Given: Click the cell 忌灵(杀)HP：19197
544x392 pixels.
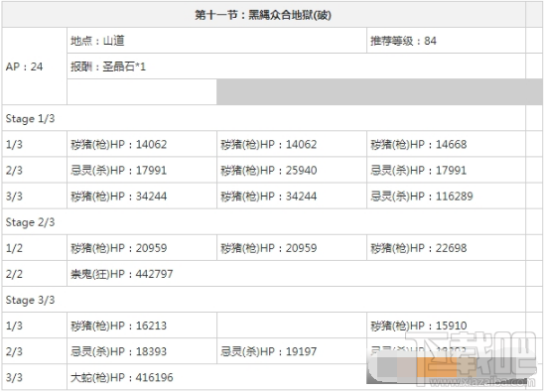Looking at the screenshot, I should [292, 351].
